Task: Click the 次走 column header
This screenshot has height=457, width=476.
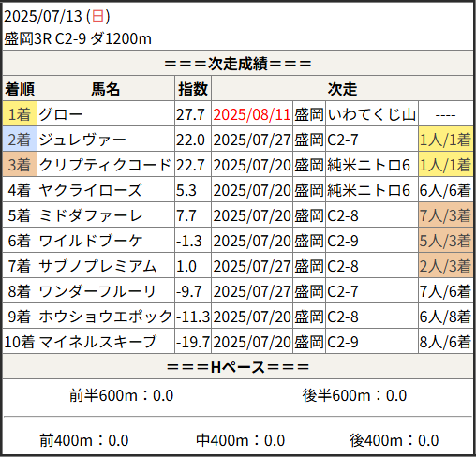Action: (342, 89)
